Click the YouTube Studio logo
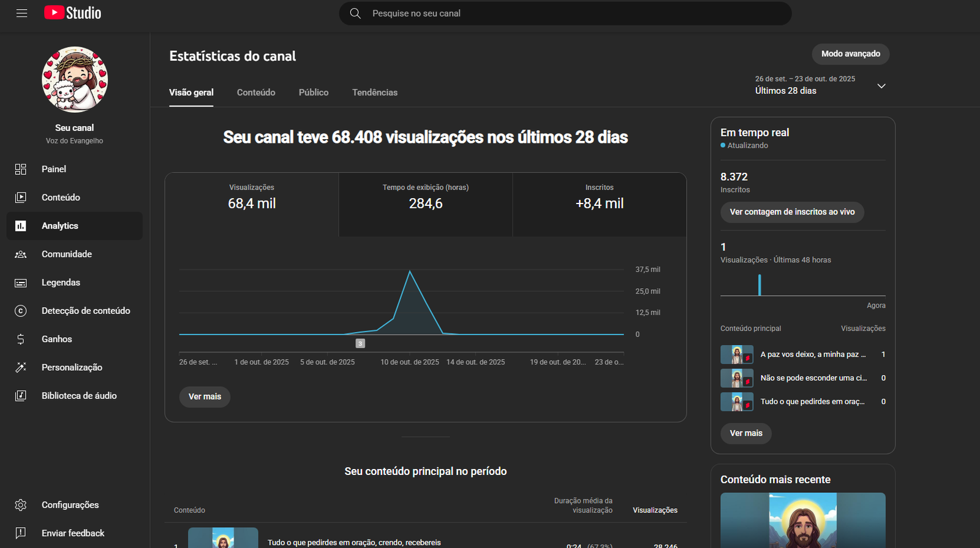This screenshot has width=980, height=548. coord(73,13)
